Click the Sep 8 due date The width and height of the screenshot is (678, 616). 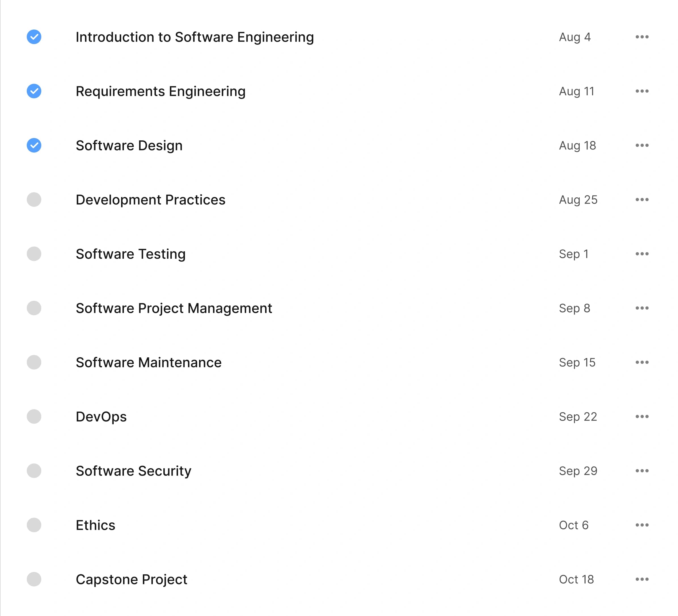point(574,308)
